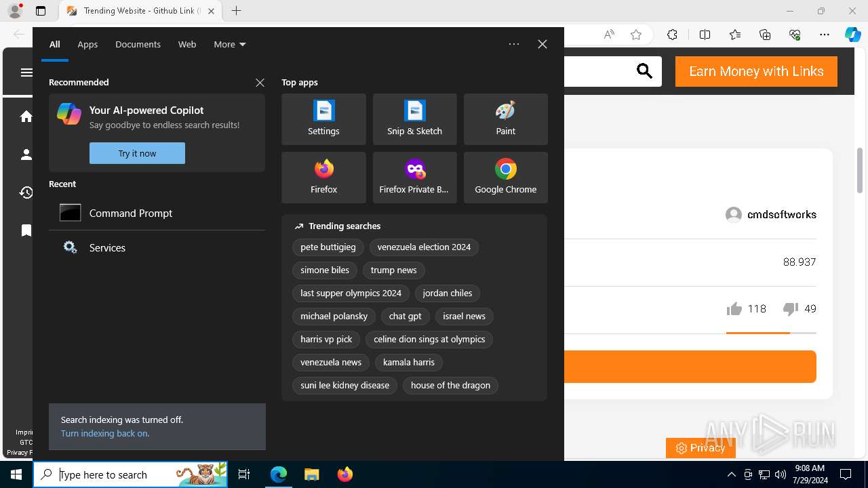Click the website search magnifier icon
Viewport: 868px width, 488px height.
click(x=644, y=71)
